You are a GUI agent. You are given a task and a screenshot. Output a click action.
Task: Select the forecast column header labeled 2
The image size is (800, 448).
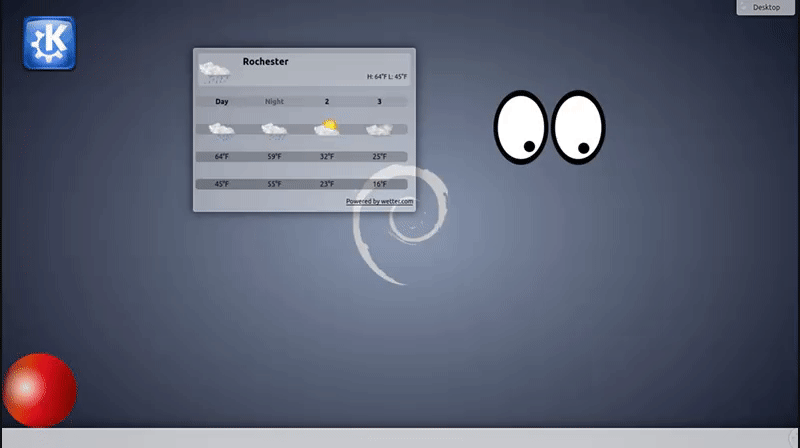coord(326,101)
